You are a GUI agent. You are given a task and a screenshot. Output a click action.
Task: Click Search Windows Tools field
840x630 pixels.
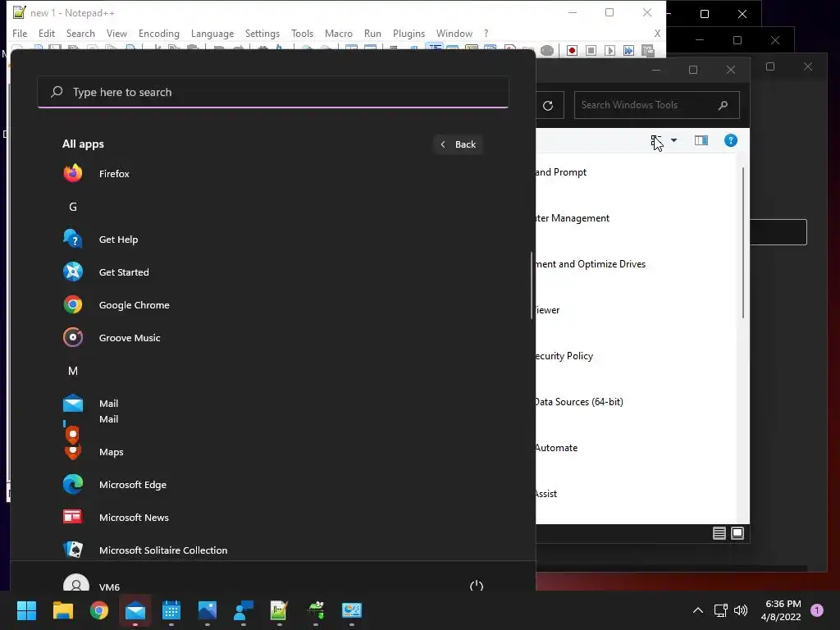tap(657, 105)
